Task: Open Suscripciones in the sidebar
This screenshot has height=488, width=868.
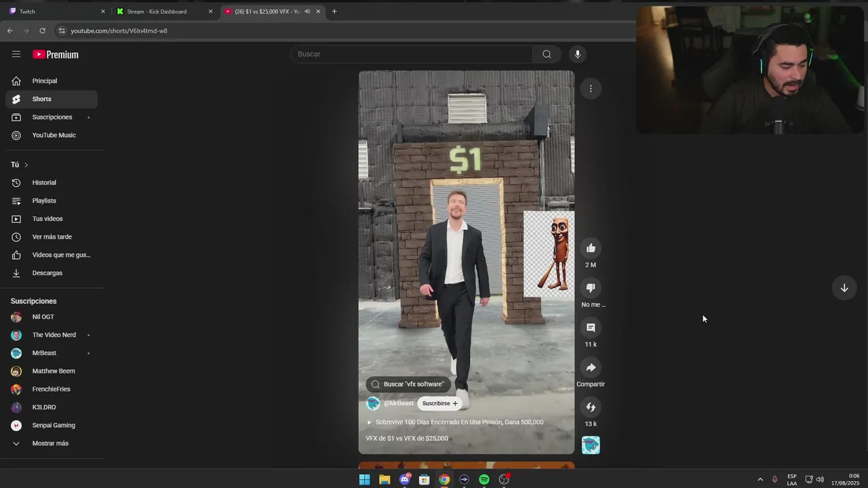Action: pos(52,117)
